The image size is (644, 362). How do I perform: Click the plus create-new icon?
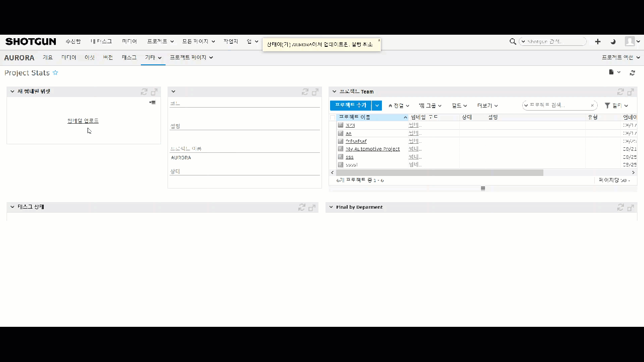pyautogui.click(x=598, y=42)
